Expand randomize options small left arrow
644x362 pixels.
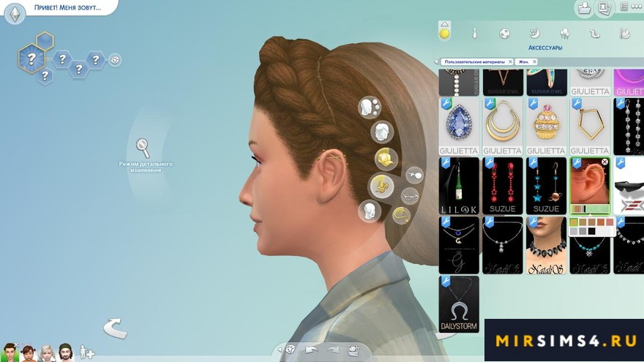tap(280, 350)
